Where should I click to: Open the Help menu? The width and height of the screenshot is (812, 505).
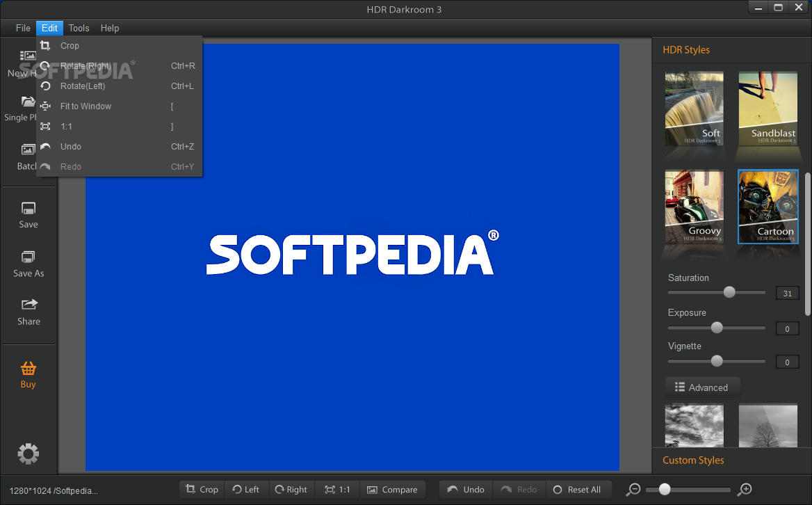110,28
